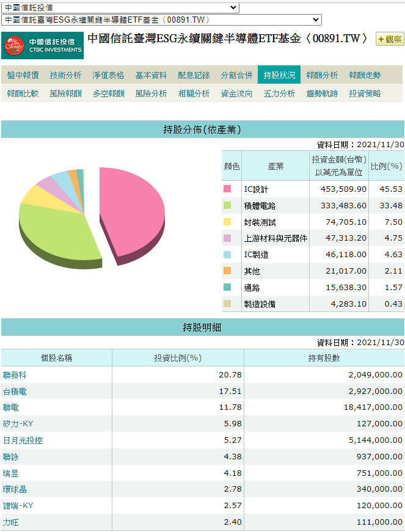Open the 風險分析 tab
The width and height of the screenshot is (405, 532).
[x=151, y=93]
